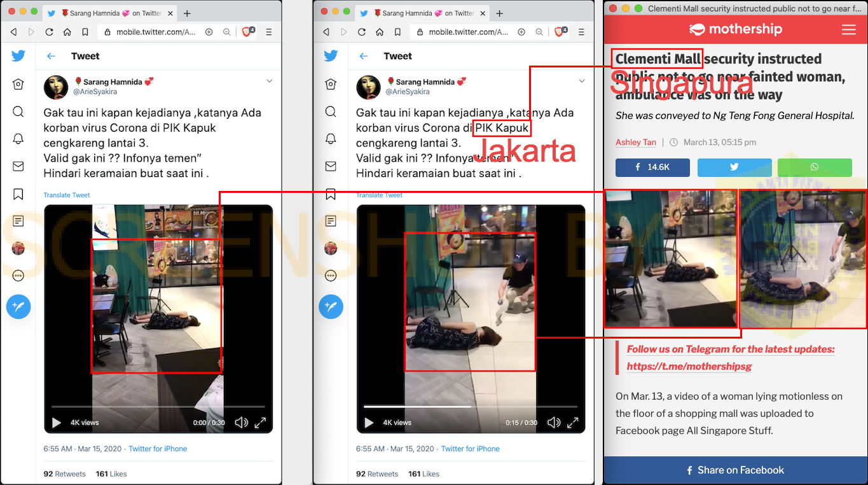Toggle fullscreen on the middle tweet video
The image size is (868, 485).
coord(572,423)
